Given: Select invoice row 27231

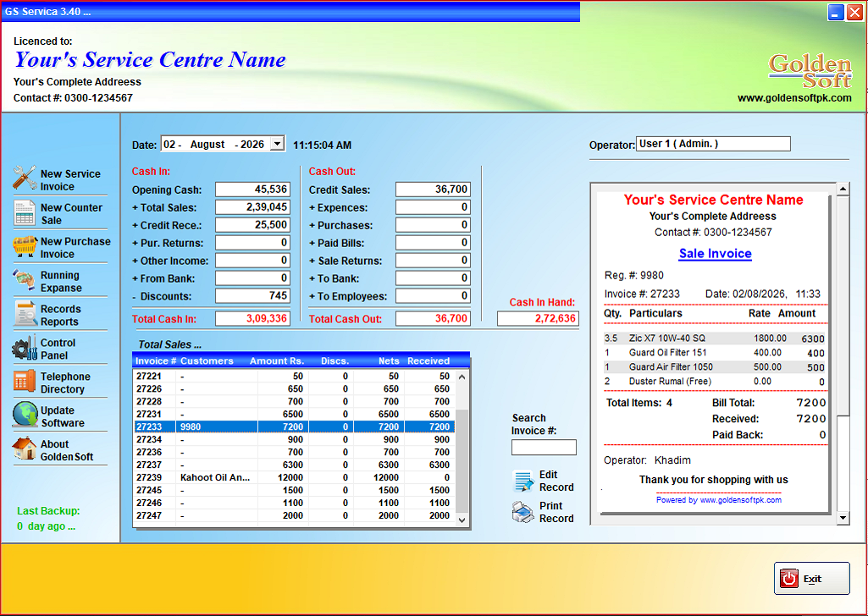Looking at the screenshot, I should (295, 414).
